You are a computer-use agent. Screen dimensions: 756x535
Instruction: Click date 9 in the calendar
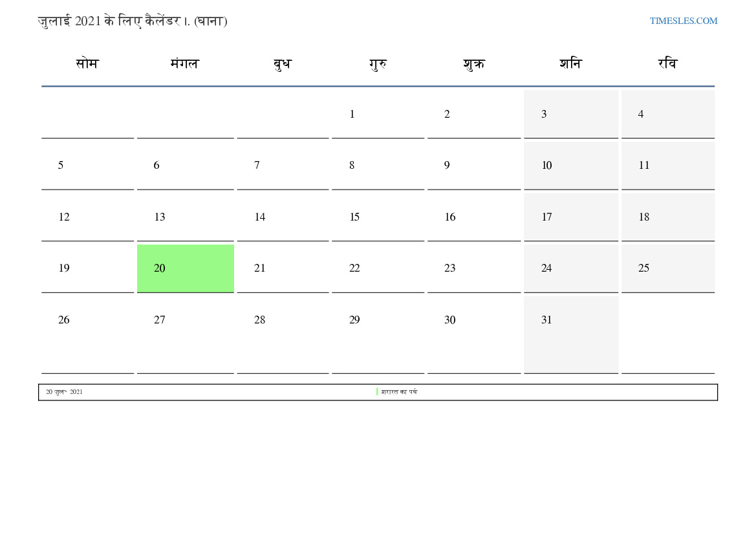[x=474, y=166]
